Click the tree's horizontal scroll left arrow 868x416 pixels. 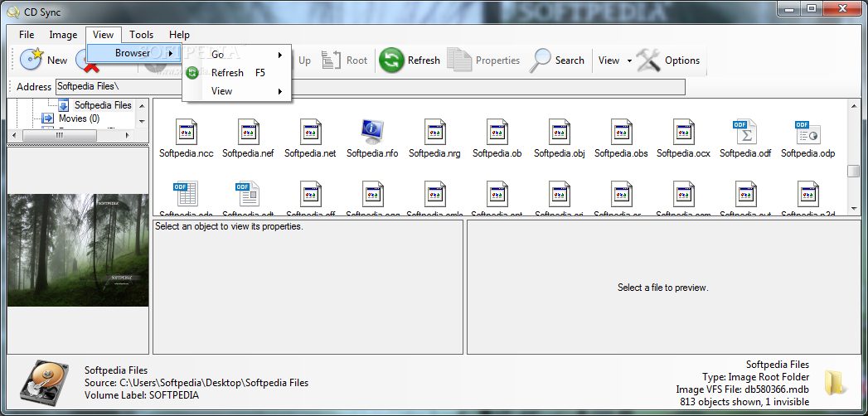[x=14, y=135]
